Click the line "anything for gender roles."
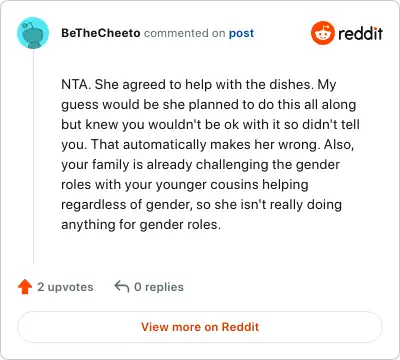 pos(141,225)
